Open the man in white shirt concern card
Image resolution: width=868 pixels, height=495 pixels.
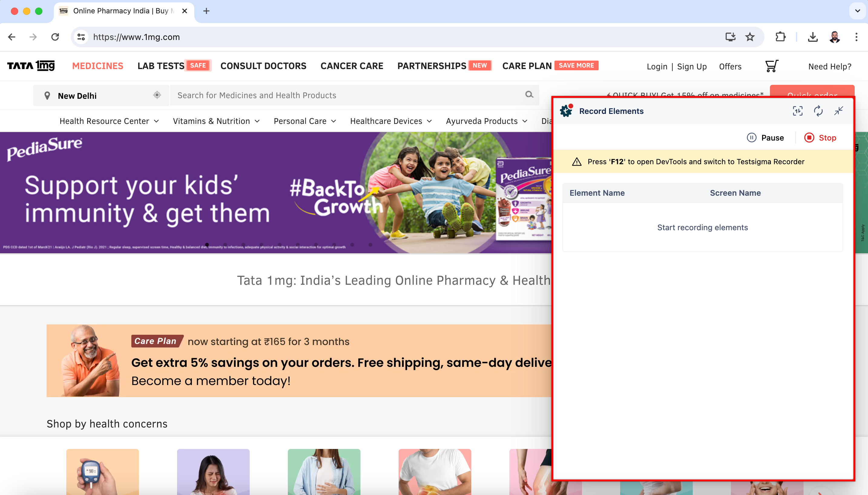435,472
